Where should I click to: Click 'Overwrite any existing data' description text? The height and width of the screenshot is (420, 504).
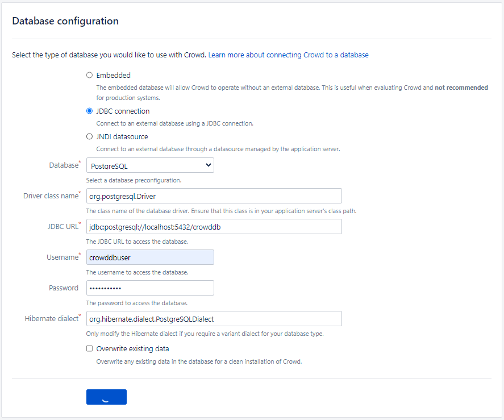click(x=199, y=362)
